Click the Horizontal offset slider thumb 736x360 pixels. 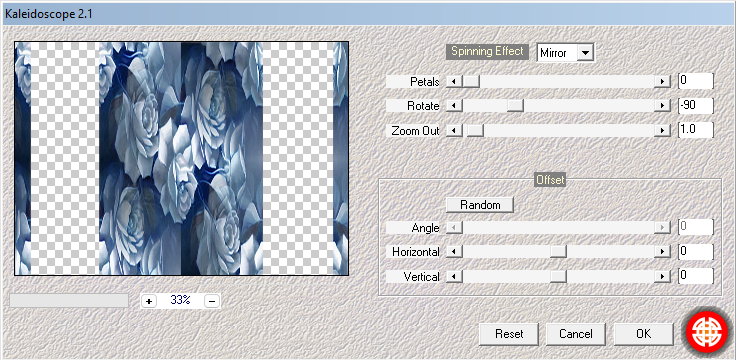tap(558, 252)
